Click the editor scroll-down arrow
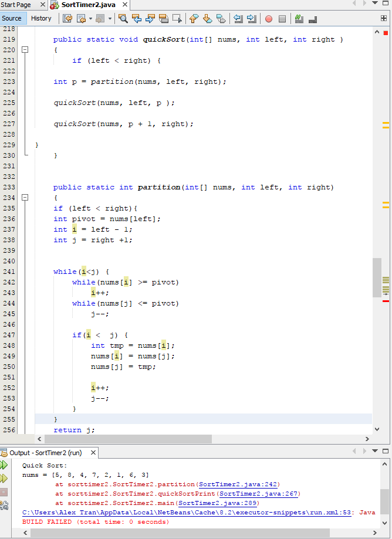The width and height of the screenshot is (392, 539). click(377, 429)
